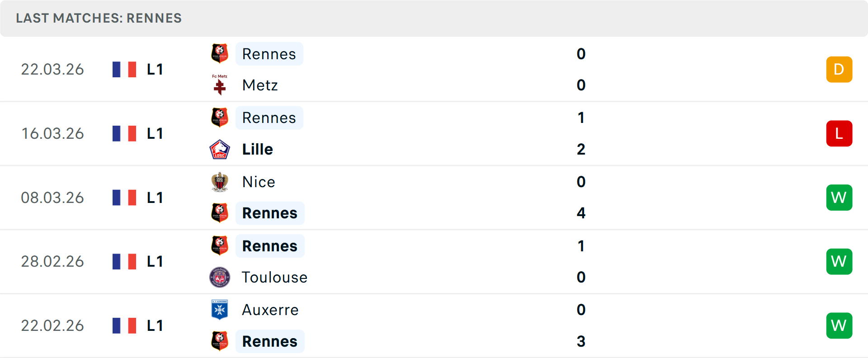This screenshot has width=868, height=358.
Task: Click the green W badge on Auxerre match
Action: pyautogui.click(x=839, y=325)
